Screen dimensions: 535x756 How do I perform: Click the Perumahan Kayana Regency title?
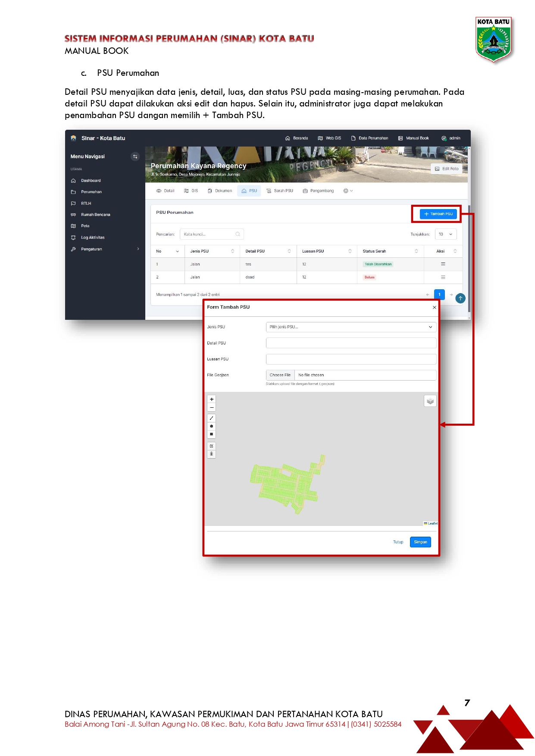[198, 166]
